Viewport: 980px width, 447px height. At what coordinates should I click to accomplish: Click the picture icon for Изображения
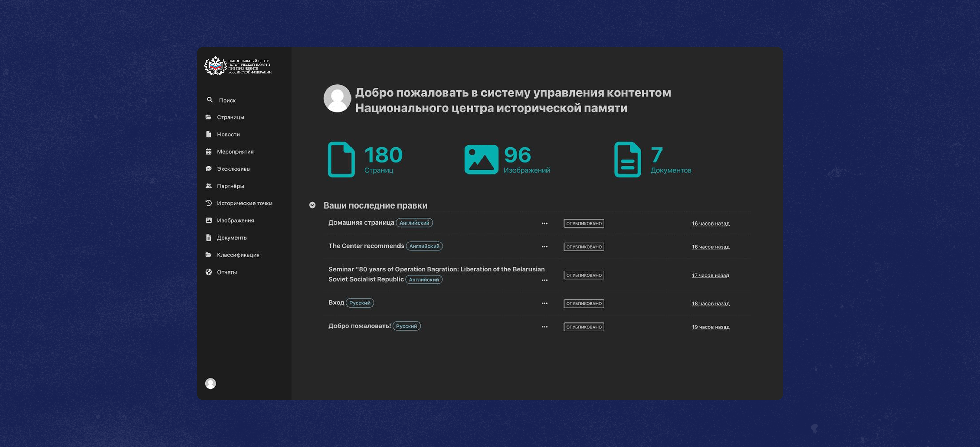pos(209,220)
